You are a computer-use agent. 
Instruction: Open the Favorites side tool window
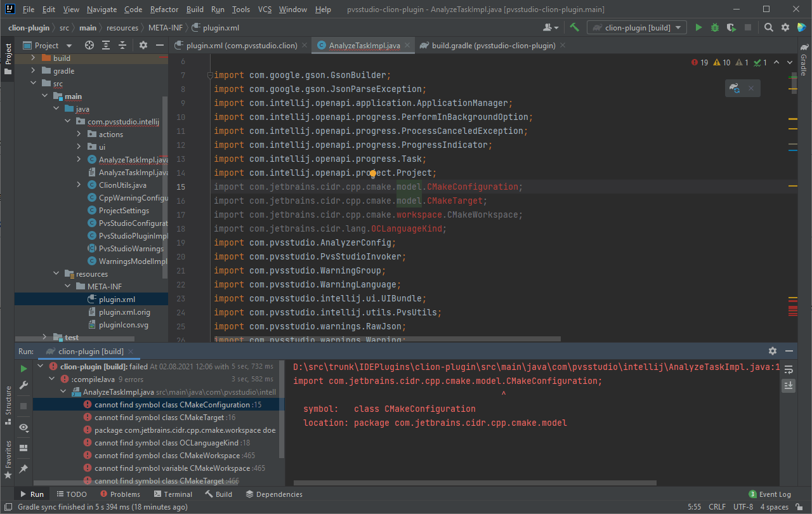[x=8, y=459]
